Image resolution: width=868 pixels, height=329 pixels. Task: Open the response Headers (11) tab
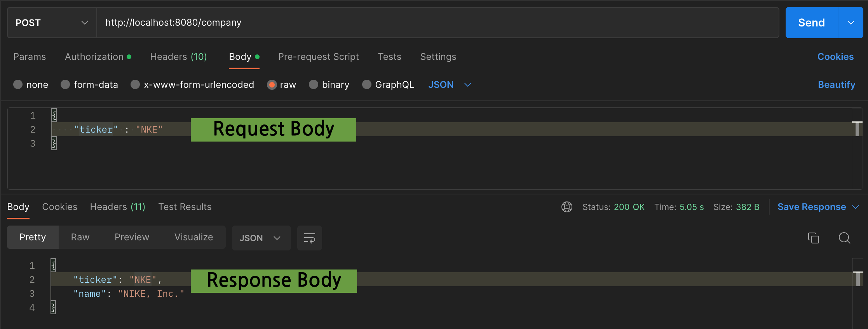[118, 207]
